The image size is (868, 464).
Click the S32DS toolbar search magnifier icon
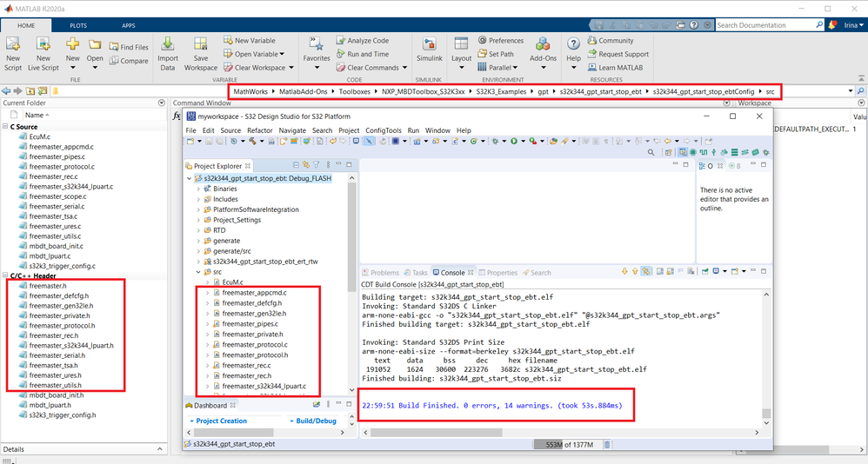651,152
